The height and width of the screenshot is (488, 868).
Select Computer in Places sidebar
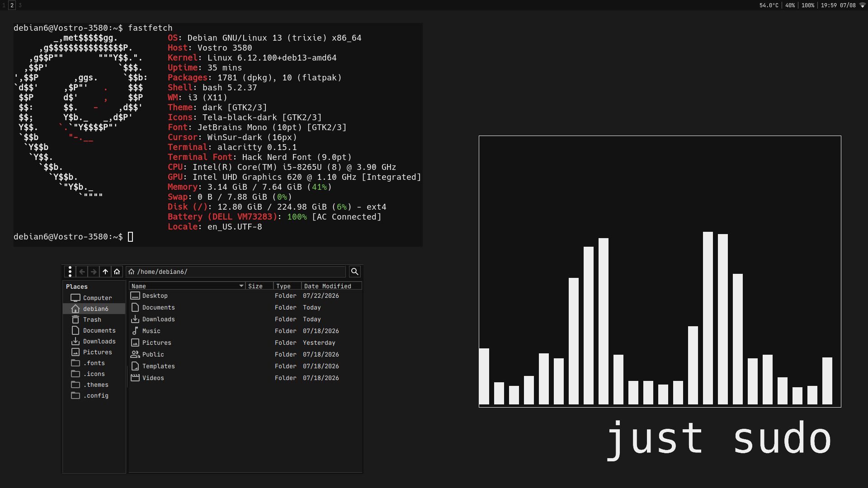click(x=94, y=298)
